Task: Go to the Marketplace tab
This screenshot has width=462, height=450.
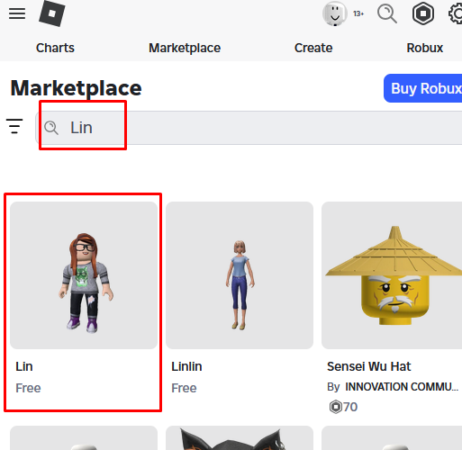Action: click(185, 48)
